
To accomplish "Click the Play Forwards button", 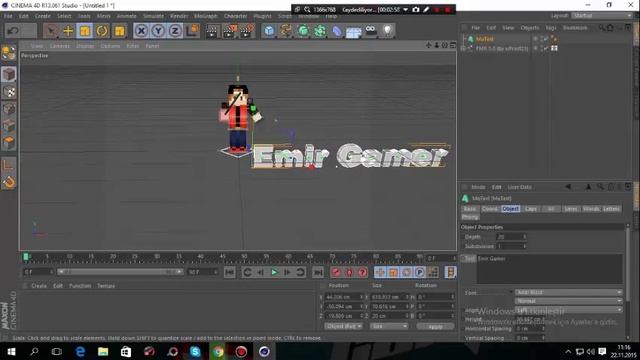I will [x=274, y=272].
